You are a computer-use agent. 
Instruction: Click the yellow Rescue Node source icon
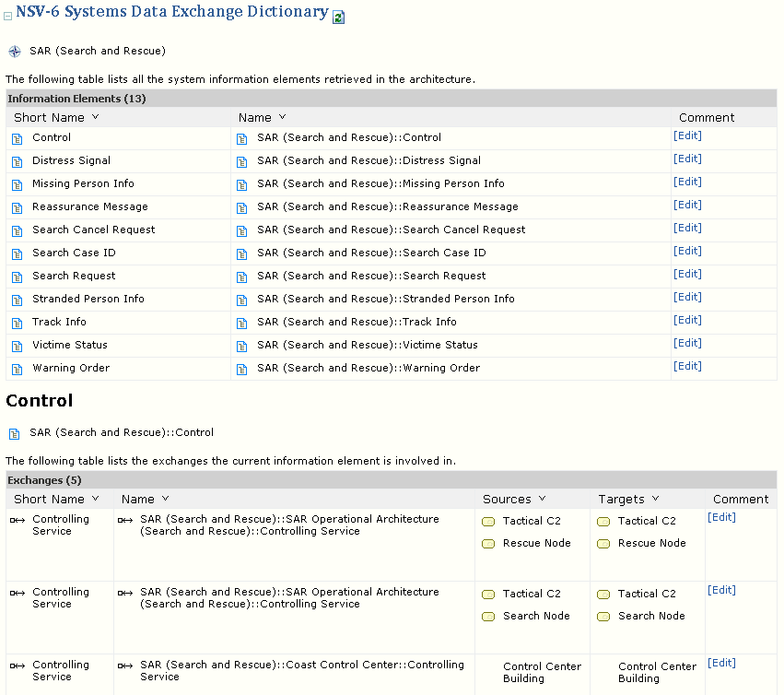pyautogui.click(x=488, y=544)
